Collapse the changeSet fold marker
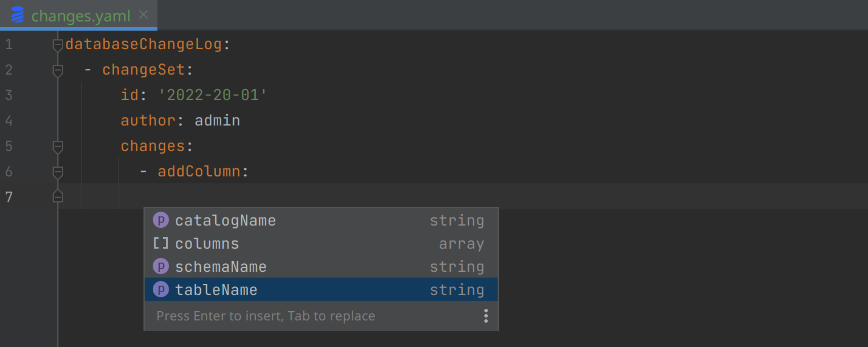The height and width of the screenshot is (347, 868). click(57, 70)
